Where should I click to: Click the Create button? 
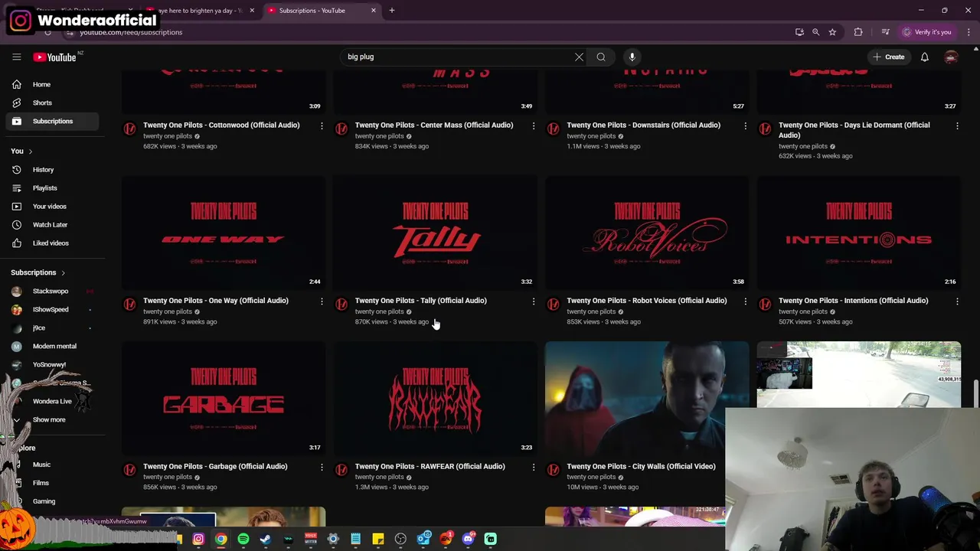tap(888, 57)
